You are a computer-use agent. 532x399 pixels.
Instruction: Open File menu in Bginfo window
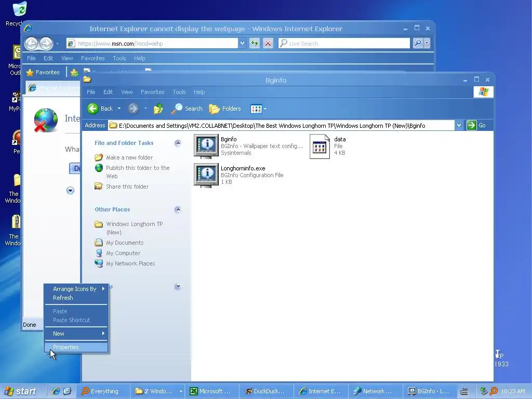(91, 92)
